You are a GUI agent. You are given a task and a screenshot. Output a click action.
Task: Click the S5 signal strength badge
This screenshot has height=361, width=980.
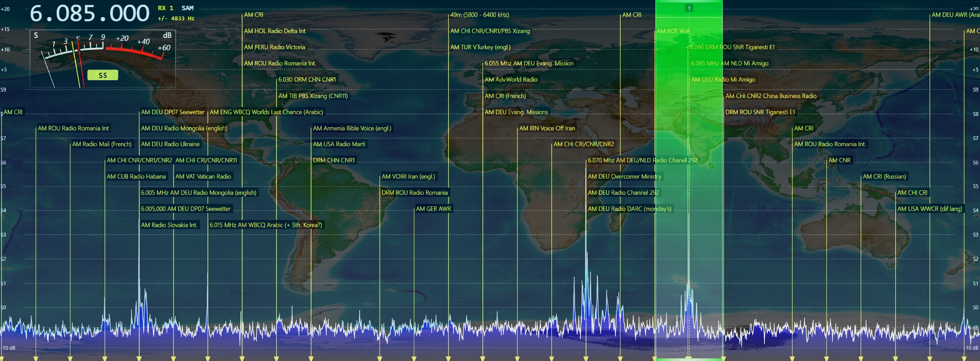(x=102, y=75)
